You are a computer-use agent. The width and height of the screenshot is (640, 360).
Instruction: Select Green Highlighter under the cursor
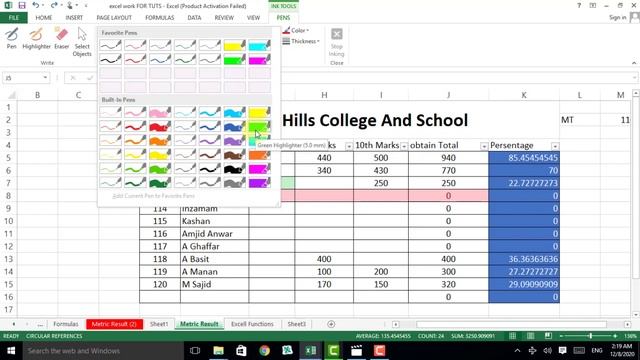click(x=260, y=127)
